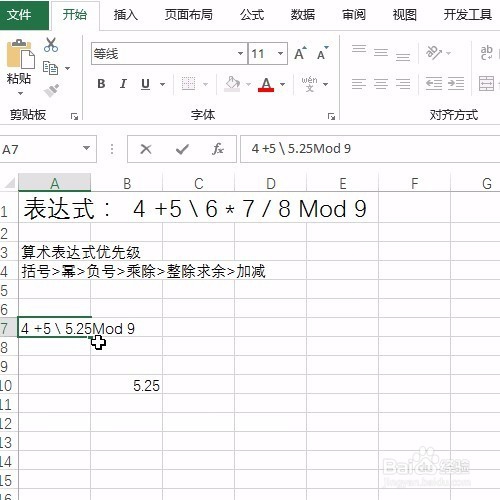This screenshot has height=500, width=500.
Task: Confirm entry with checkmark button
Action: pyautogui.click(x=182, y=149)
